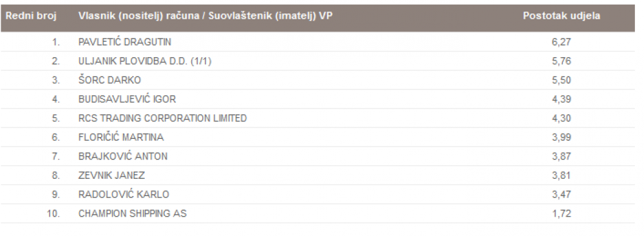Click row number 5.
Viewport: 644px width, 236px height.
tap(55, 118)
